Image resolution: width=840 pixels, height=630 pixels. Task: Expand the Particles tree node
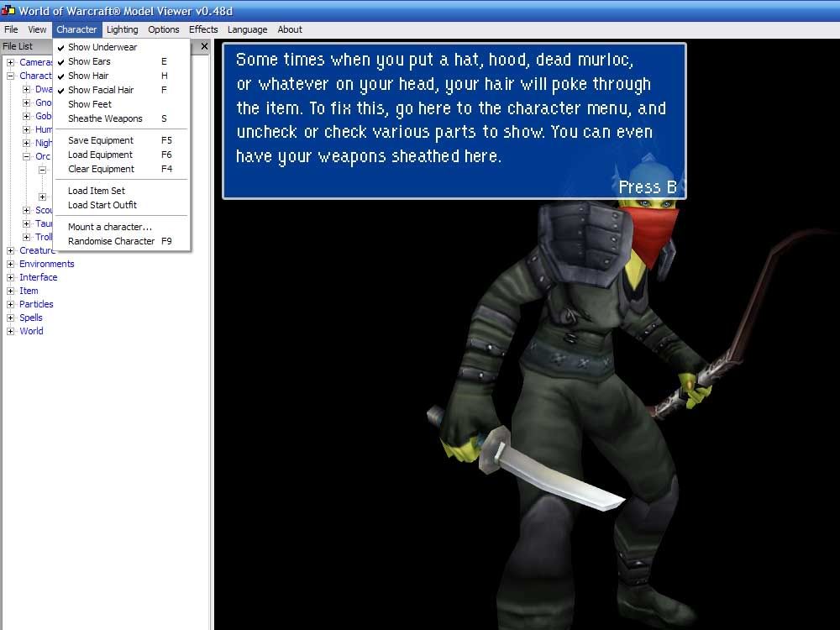10,304
